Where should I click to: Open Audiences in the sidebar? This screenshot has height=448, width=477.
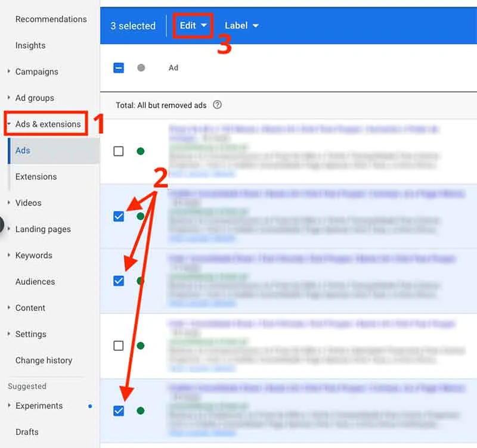[x=35, y=282]
